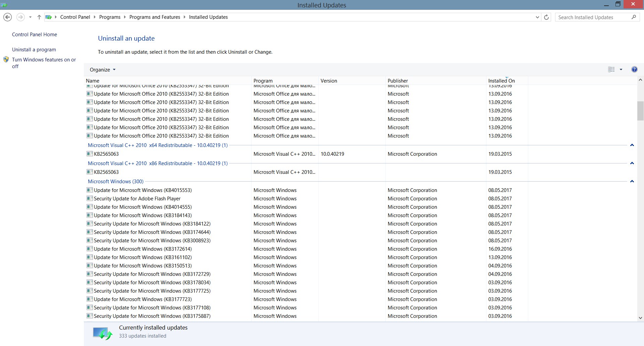Click icon of Security Update KB3008923
This screenshot has height=346, width=644.
pos(90,240)
